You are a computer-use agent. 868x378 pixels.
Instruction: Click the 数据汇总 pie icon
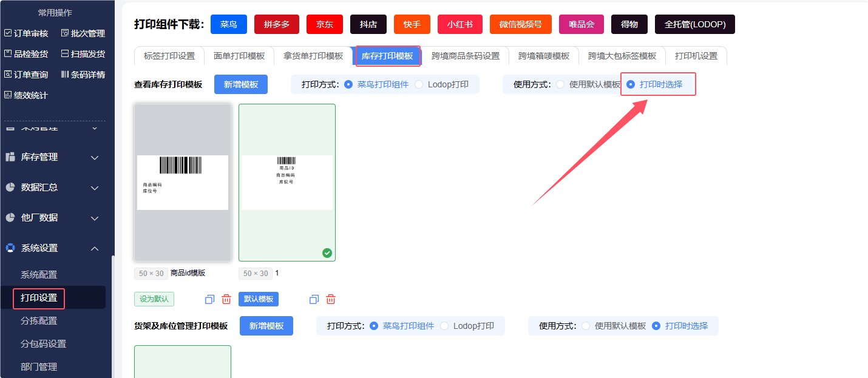click(10, 187)
